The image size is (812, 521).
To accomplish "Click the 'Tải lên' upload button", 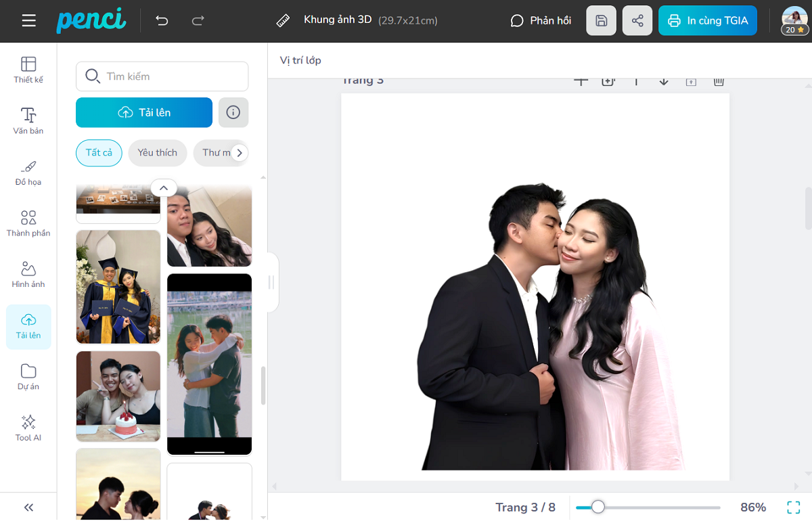I will (144, 112).
